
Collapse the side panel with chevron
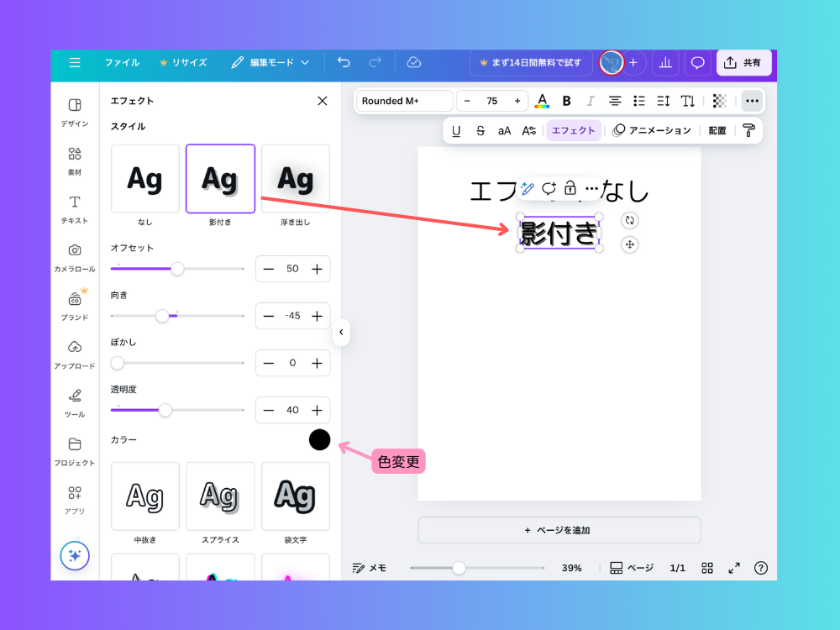(341, 332)
